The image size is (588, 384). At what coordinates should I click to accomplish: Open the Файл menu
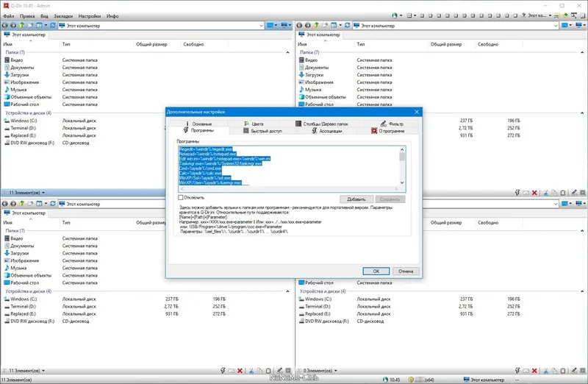click(x=9, y=16)
